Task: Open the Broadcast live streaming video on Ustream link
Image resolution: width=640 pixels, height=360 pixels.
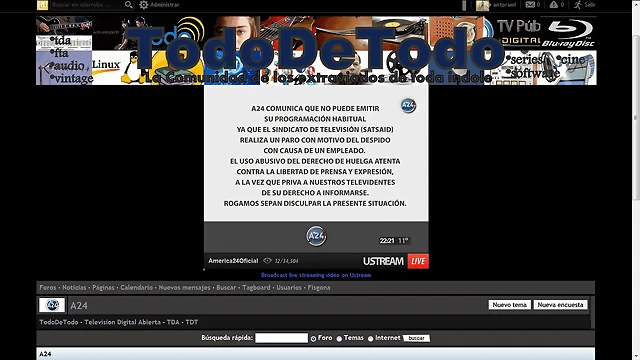Action: tap(316, 275)
